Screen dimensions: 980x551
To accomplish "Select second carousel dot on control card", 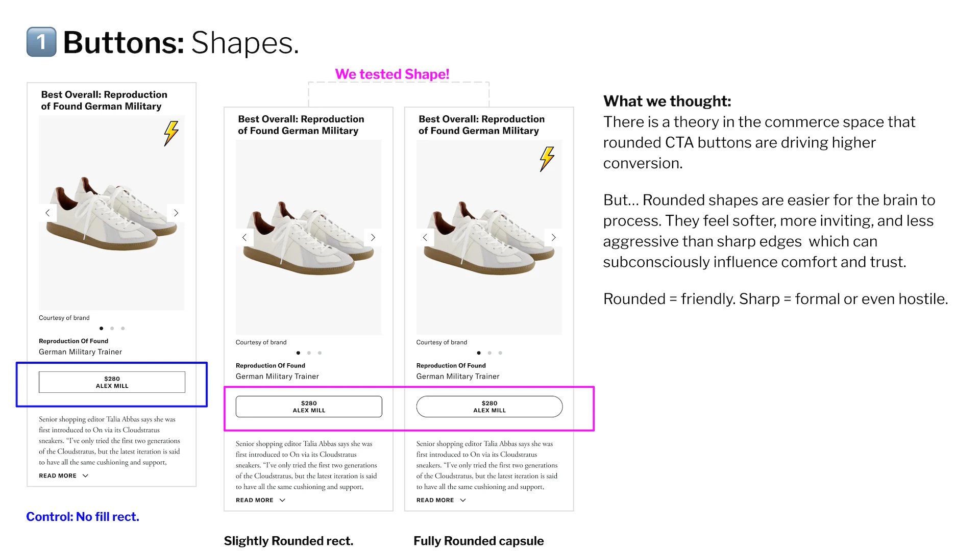I will [x=112, y=329].
